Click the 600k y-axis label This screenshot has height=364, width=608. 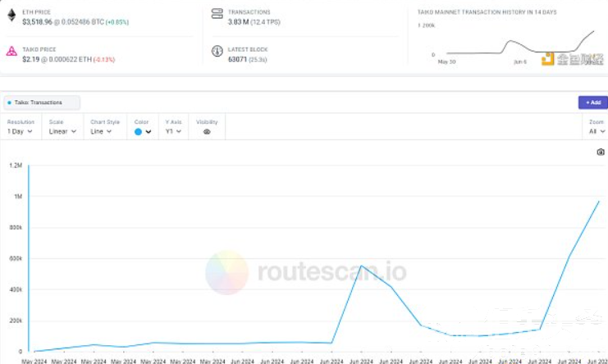pos(16,258)
